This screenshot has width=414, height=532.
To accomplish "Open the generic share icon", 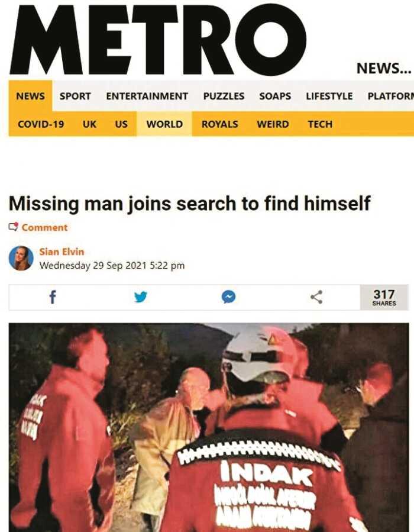I will [x=316, y=297].
